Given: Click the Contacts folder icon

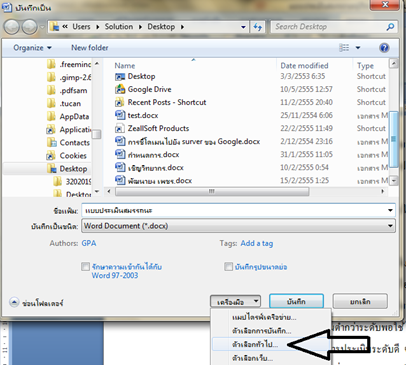Looking at the screenshot, I should pos(51,143).
